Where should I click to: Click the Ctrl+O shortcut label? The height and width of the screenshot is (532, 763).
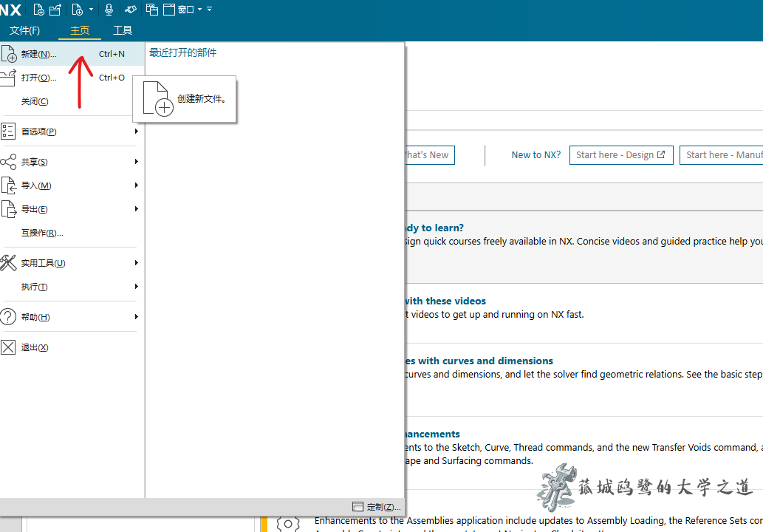pyautogui.click(x=112, y=78)
